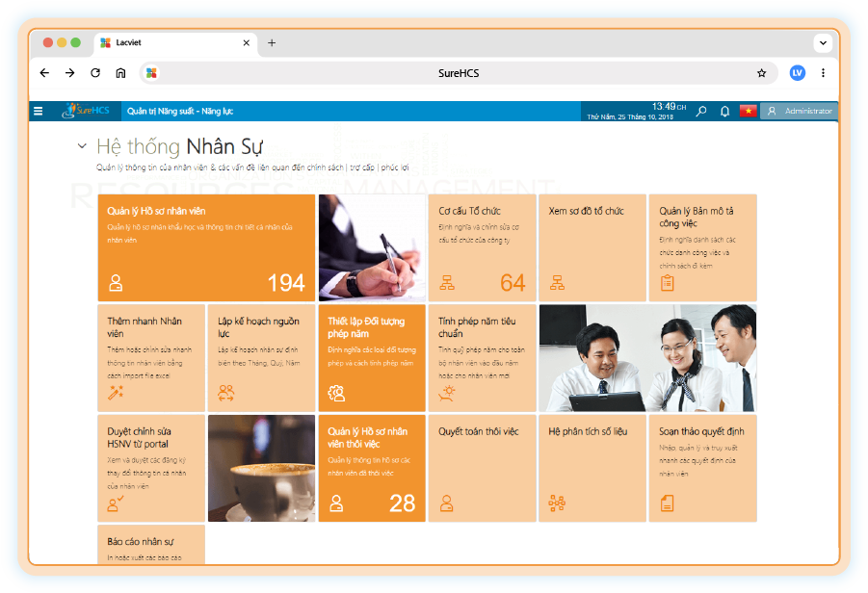The height and width of the screenshot is (593, 868).
Task: Open a new browser tab
Action: point(272,42)
